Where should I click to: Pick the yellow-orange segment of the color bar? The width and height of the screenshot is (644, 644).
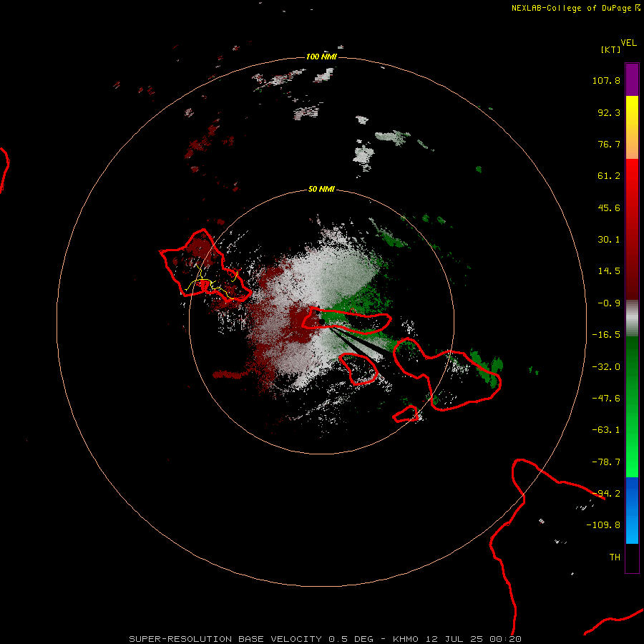[632, 127]
